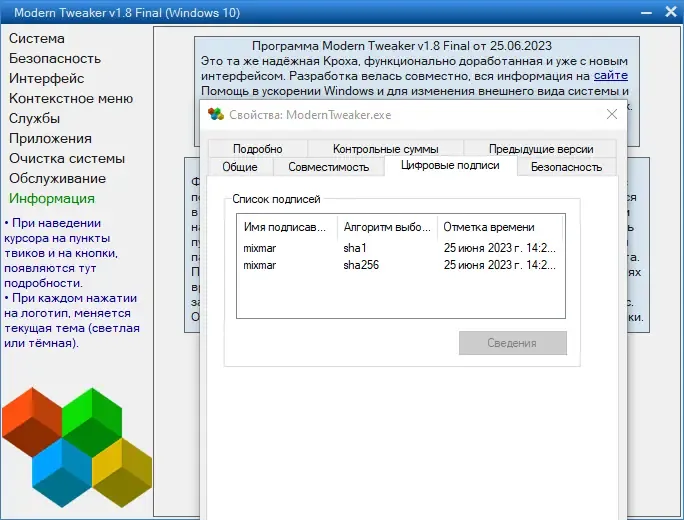
Task: Click the Modern Tweaker cube logo
Action: pos(77,448)
